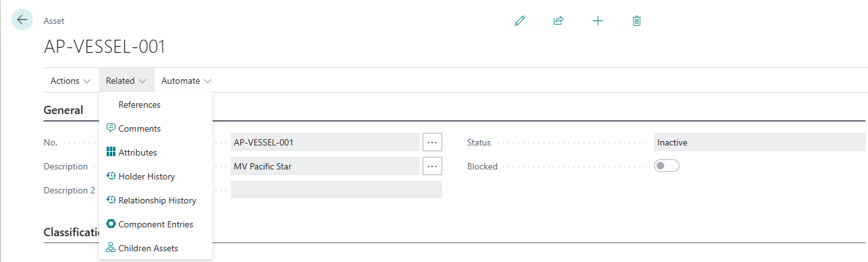Collapse the Related dropdown menu
This screenshot has height=262, width=868.
coord(126,81)
